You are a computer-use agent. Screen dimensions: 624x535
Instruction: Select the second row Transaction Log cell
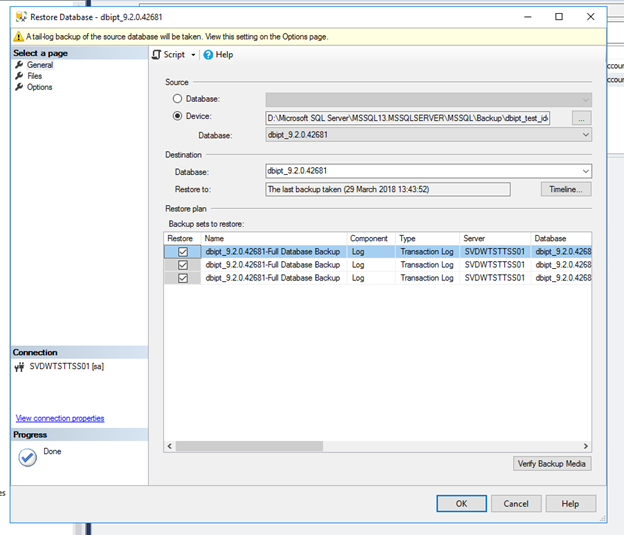click(x=427, y=265)
